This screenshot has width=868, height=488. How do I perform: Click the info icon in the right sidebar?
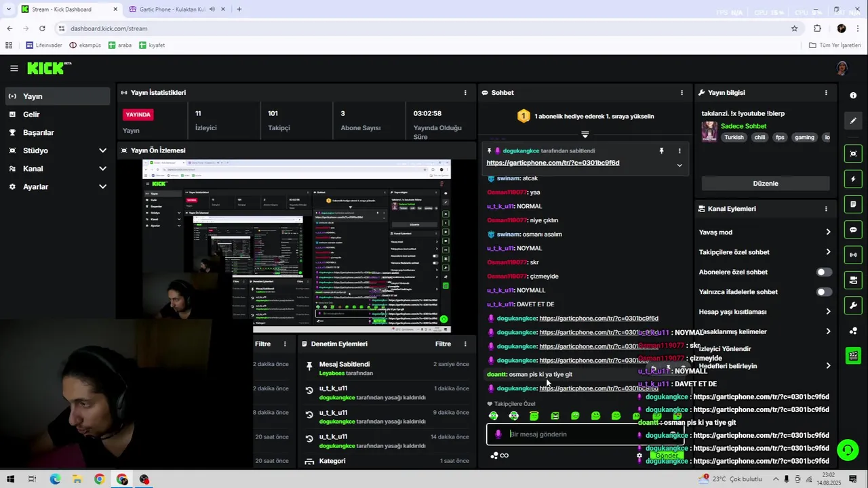853,96
